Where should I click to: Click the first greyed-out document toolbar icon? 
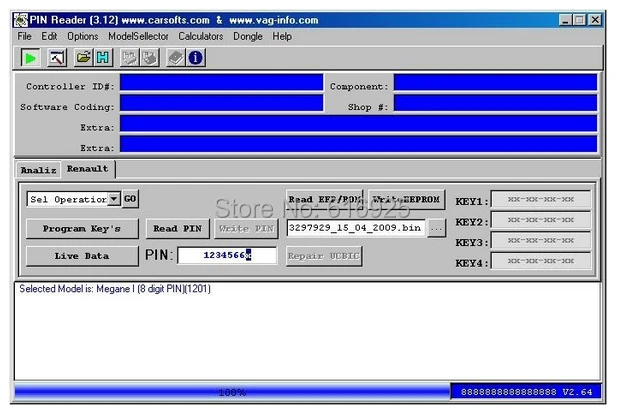tap(130, 58)
